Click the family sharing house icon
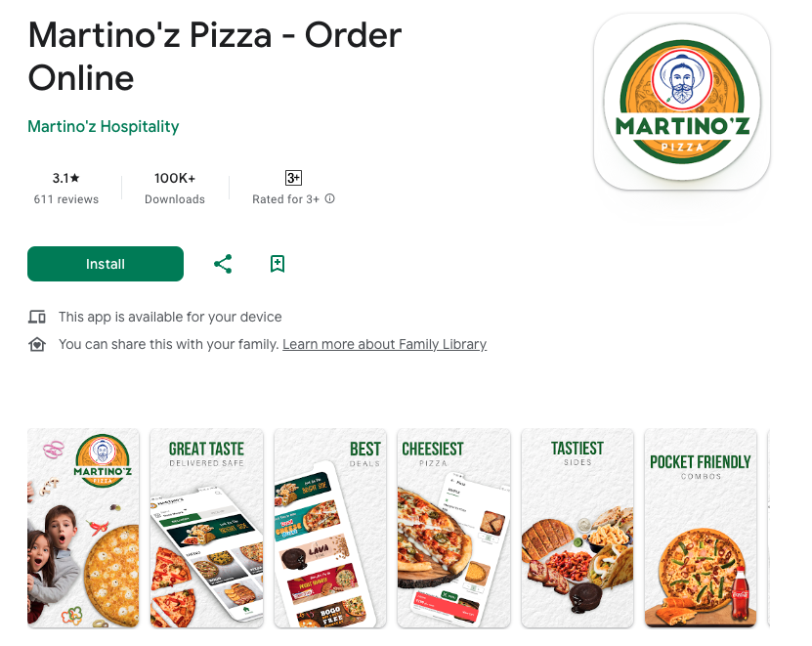Image resolution: width=812 pixels, height=646 pixels. pyautogui.click(x=37, y=344)
